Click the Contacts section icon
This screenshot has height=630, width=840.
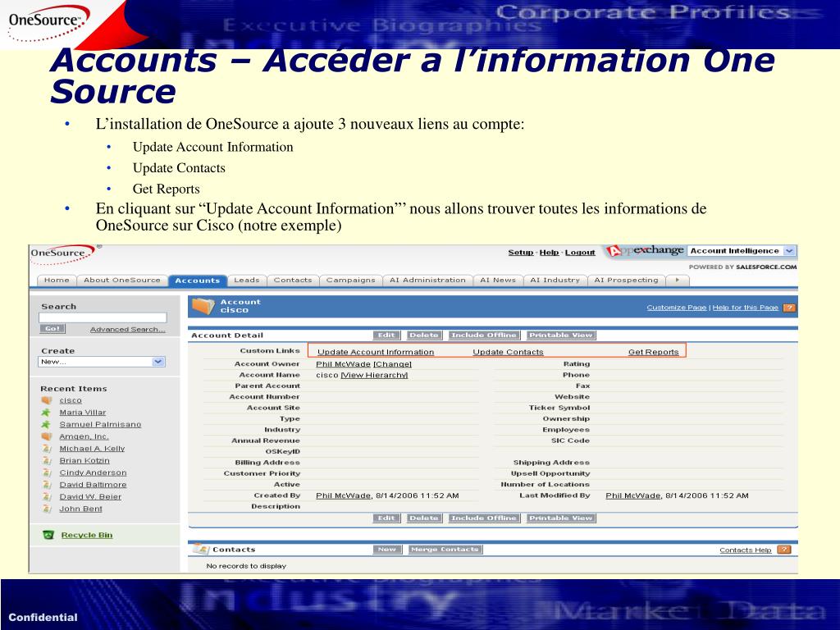[x=201, y=549]
